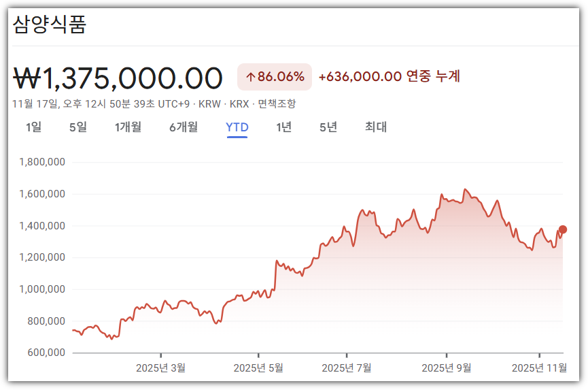Select the 최대 range tab
588x390 pixels.
[x=376, y=127]
